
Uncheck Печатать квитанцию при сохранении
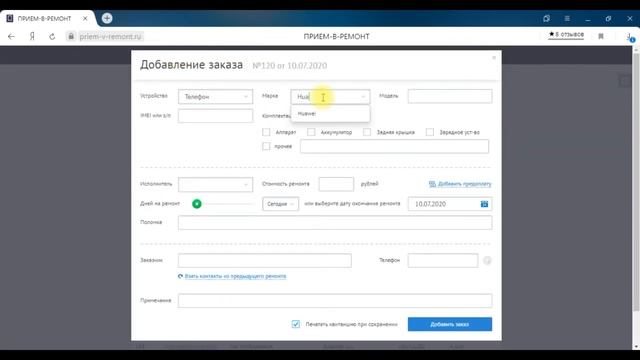pyautogui.click(x=296, y=324)
